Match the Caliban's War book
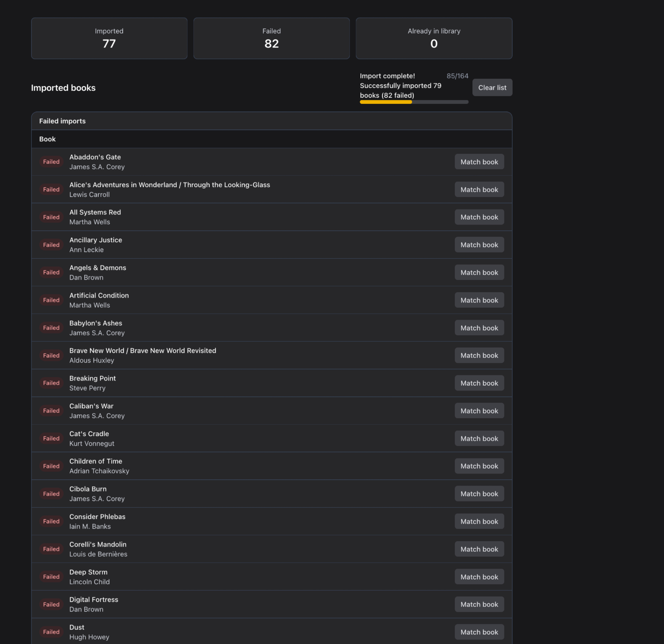This screenshot has width=664, height=644. pos(479,411)
